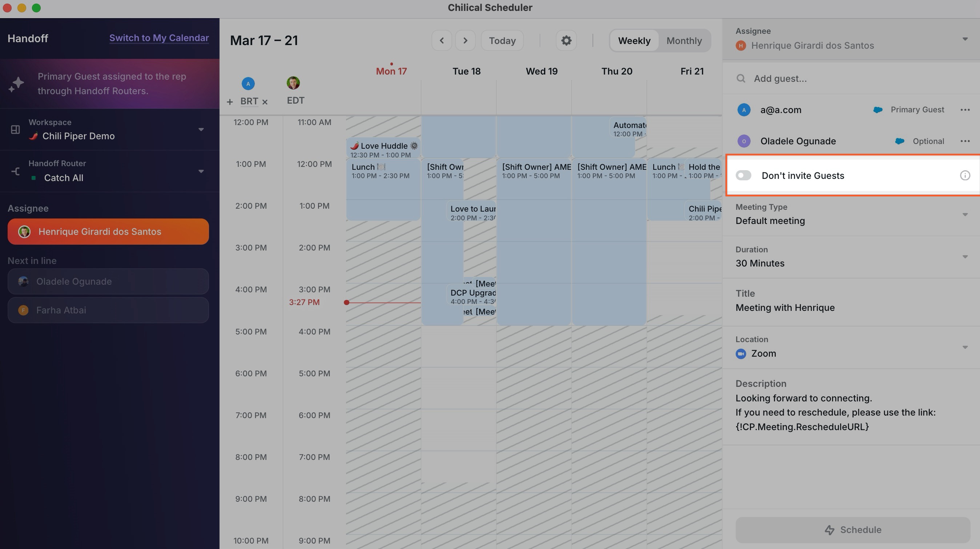Show info about Don't invite Guests
The image size is (980, 549).
click(x=965, y=175)
